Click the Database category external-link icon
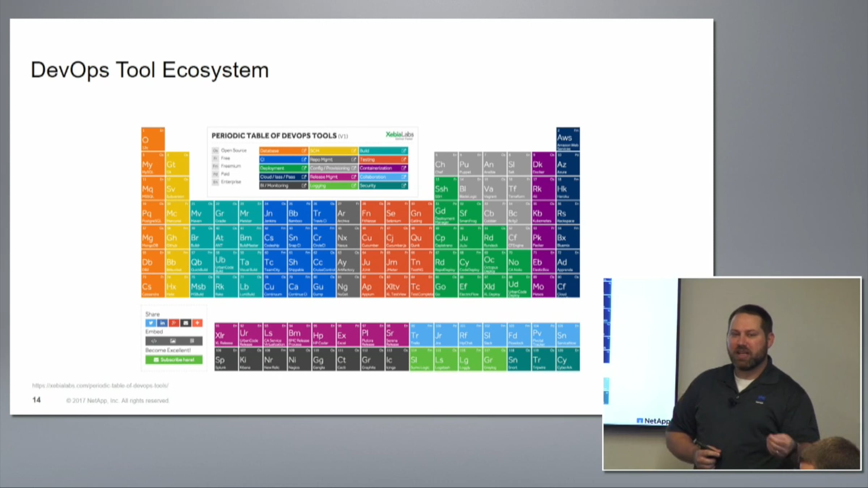The image size is (868, 488). click(x=304, y=151)
